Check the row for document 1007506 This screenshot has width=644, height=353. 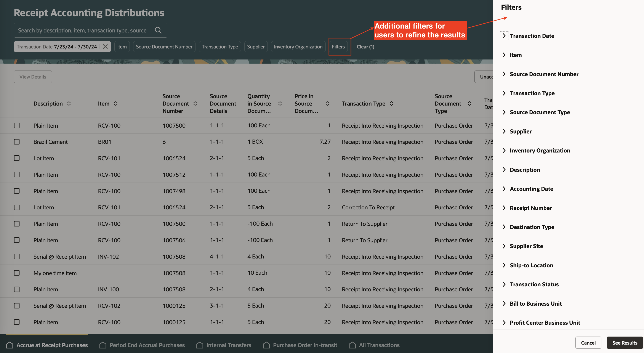point(17,240)
